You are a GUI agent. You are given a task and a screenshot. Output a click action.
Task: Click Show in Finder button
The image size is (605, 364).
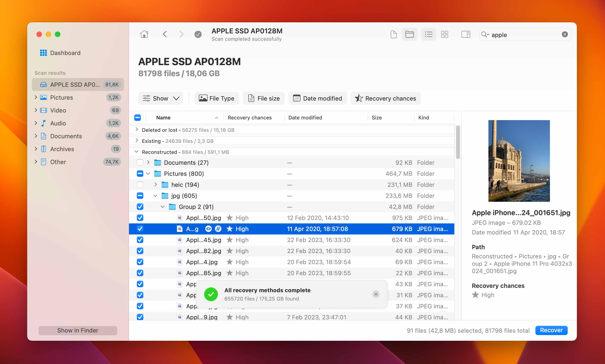tap(78, 330)
